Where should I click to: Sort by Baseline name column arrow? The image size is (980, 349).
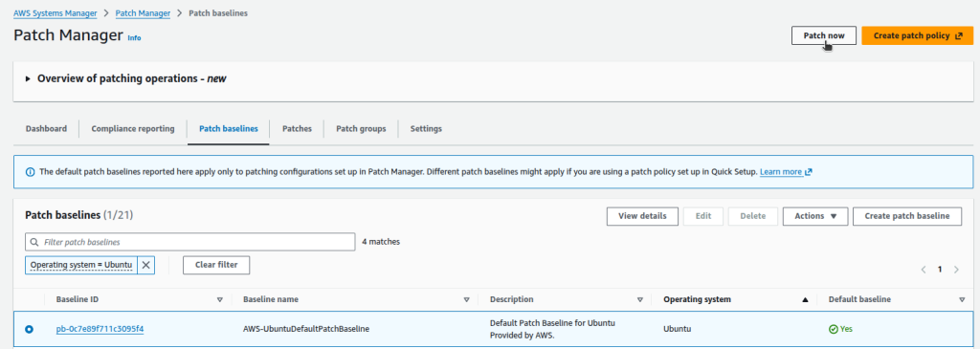tap(466, 299)
